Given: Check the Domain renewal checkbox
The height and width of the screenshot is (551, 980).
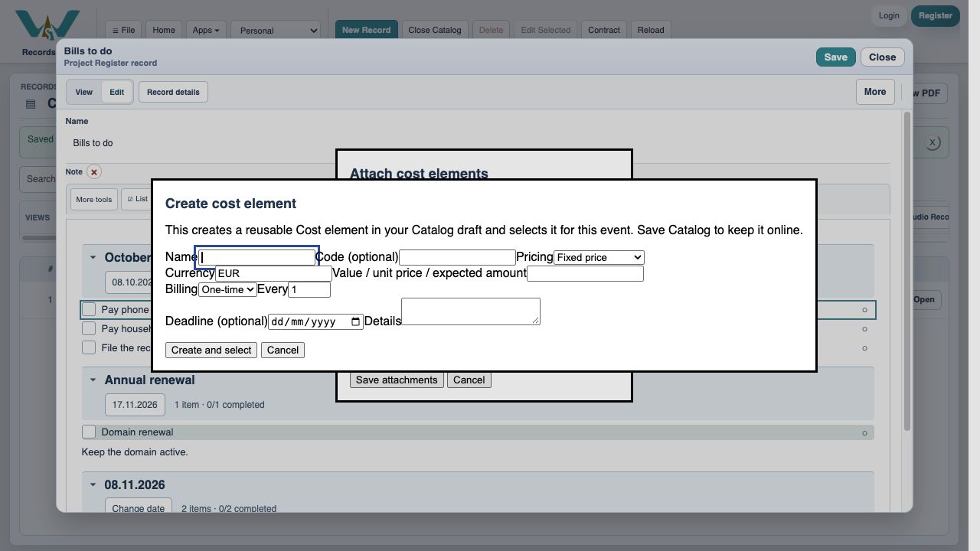Looking at the screenshot, I should point(89,432).
